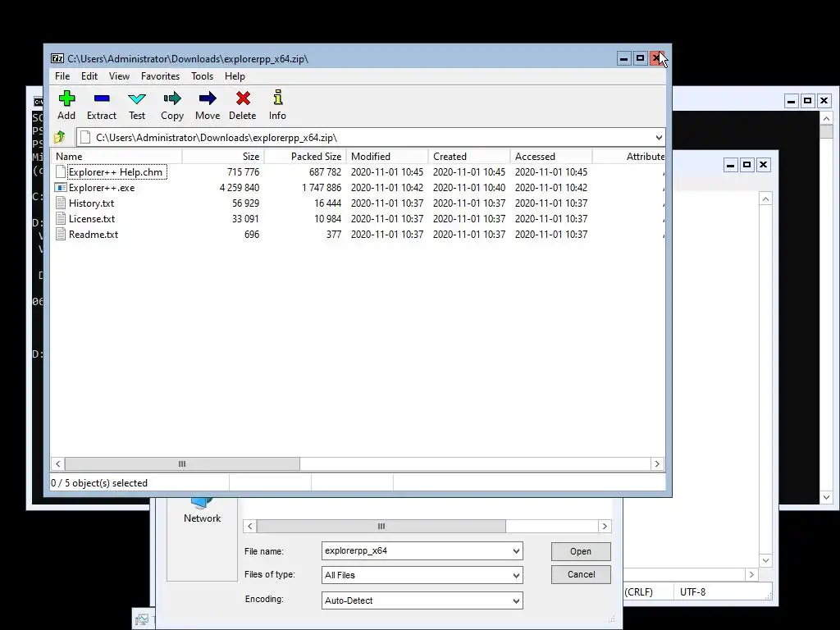This screenshot has height=630, width=840.
Task: Expand the File name dropdown
Action: click(516, 550)
